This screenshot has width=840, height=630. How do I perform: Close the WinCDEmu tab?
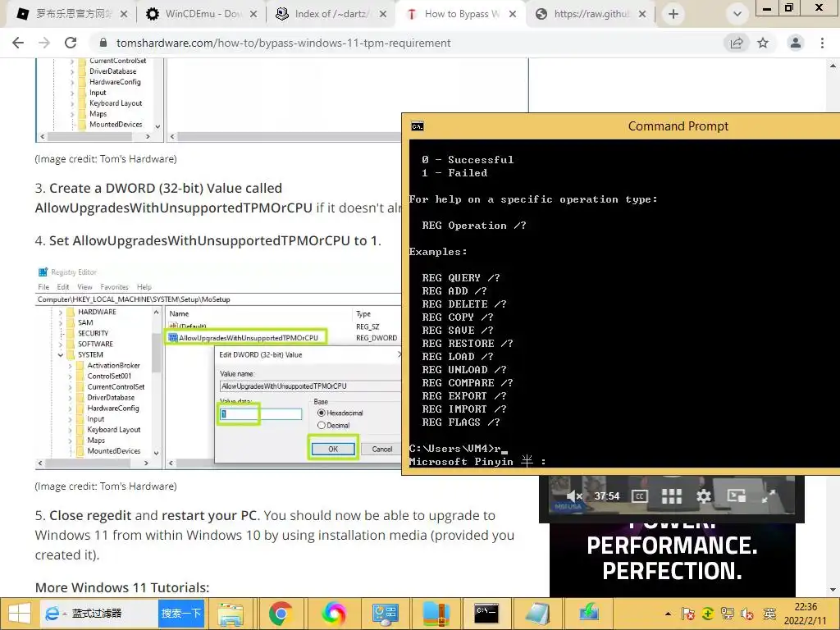coord(253,15)
